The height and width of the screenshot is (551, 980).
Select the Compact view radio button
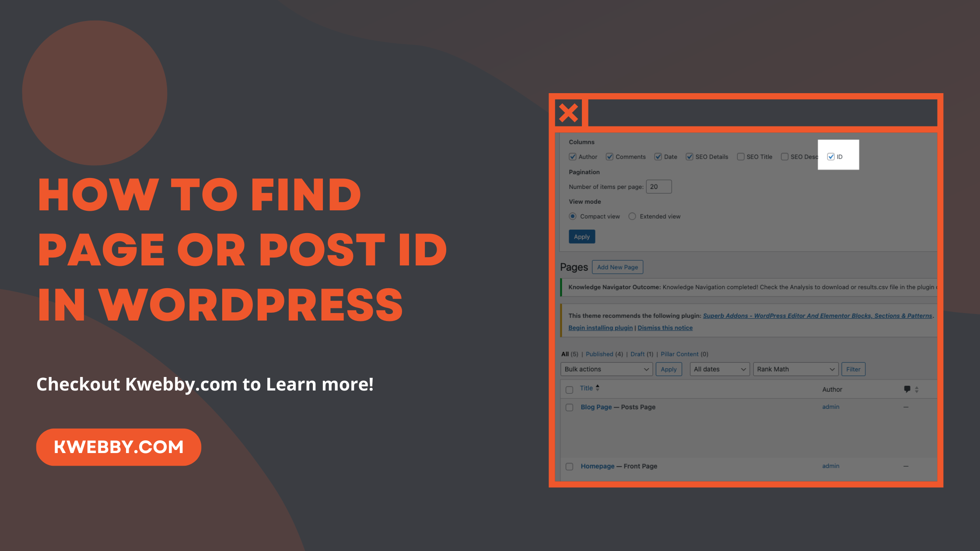click(x=572, y=216)
